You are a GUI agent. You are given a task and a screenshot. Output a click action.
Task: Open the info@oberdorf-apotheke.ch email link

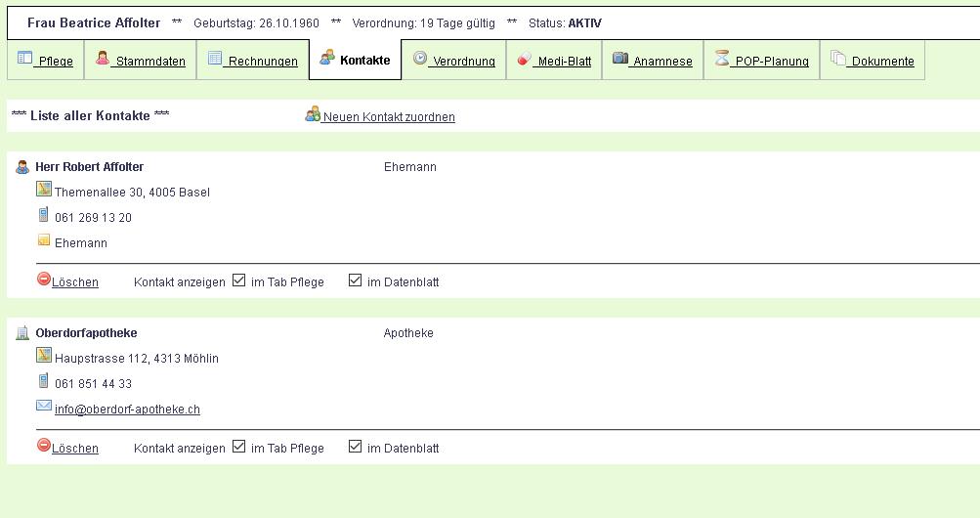(x=127, y=410)
